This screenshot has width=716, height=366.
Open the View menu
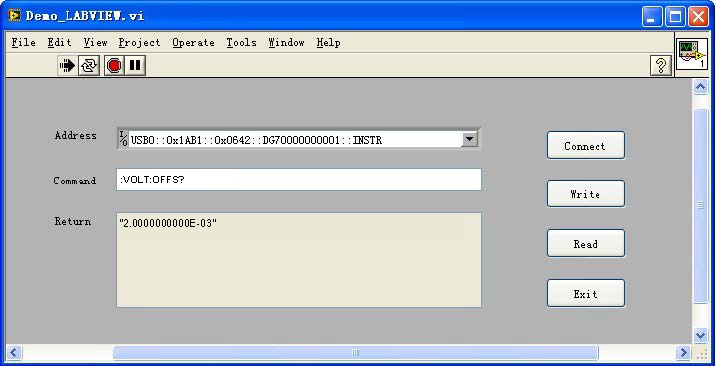95,42
